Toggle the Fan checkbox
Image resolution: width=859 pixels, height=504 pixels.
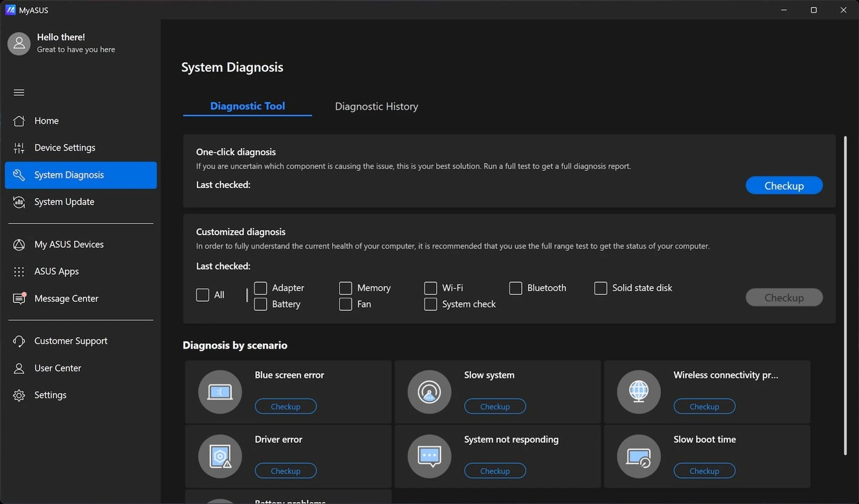(345, 304)
